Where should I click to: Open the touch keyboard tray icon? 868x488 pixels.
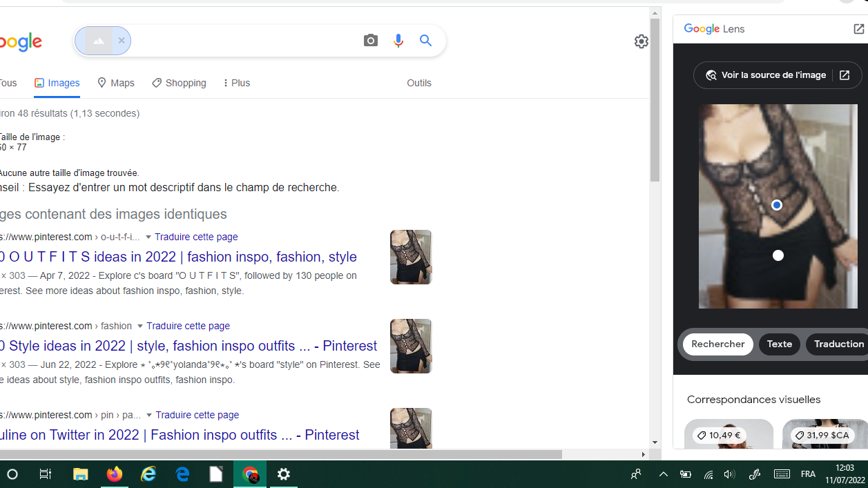(782, 474)
